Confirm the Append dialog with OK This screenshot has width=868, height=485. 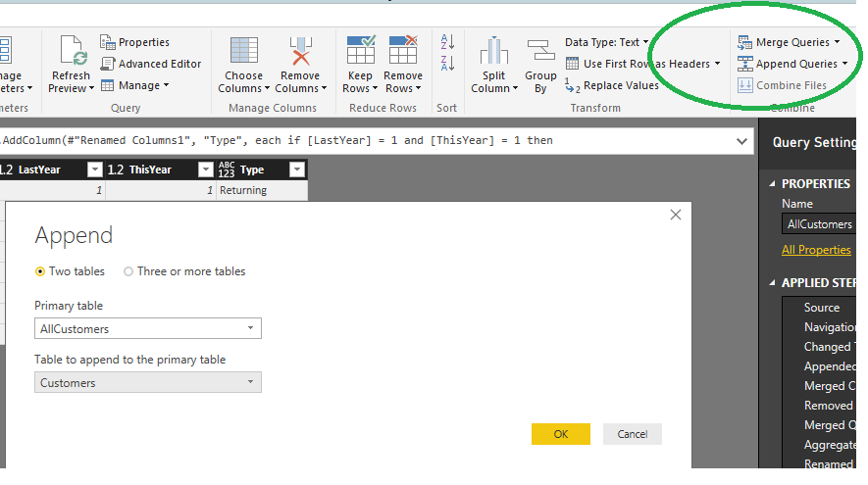pos(561,434)
